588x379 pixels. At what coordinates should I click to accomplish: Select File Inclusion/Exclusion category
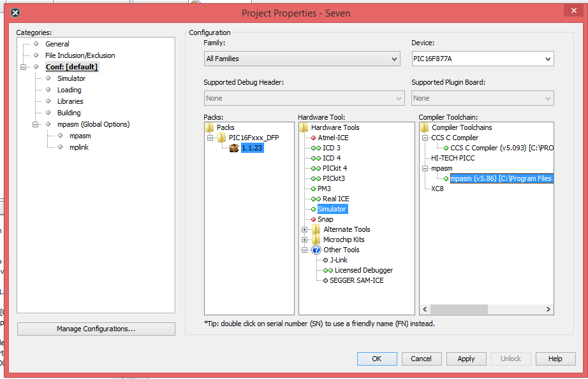pyautogui.click(x=80, y=55)
